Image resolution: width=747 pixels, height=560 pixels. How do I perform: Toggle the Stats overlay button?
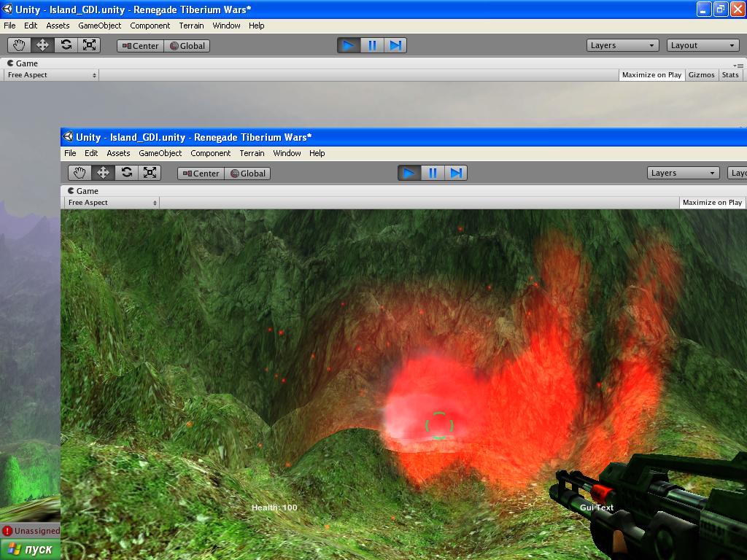pyautogui.click(x=730, y=75)
